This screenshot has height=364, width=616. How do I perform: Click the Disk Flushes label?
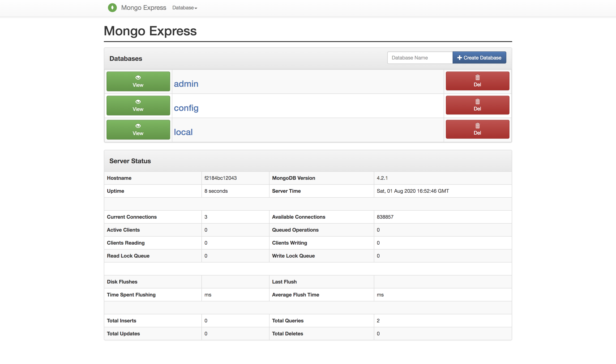122,282
